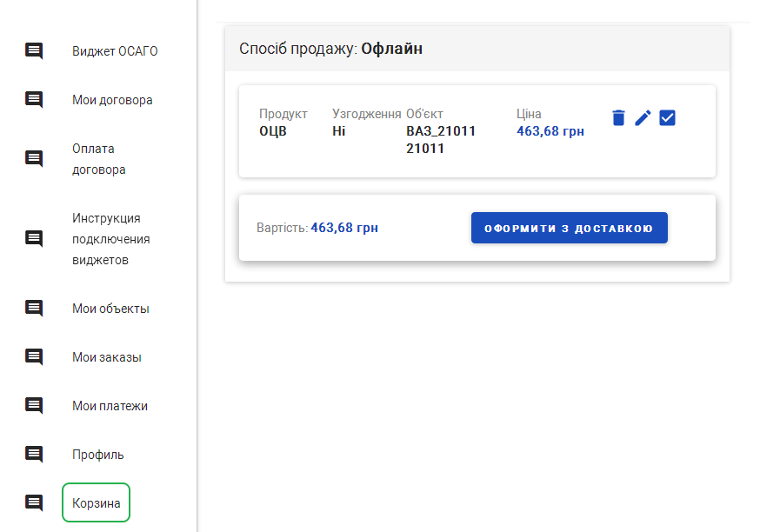
Task: Open the Мои заказы section
Action: coord(106,357)
